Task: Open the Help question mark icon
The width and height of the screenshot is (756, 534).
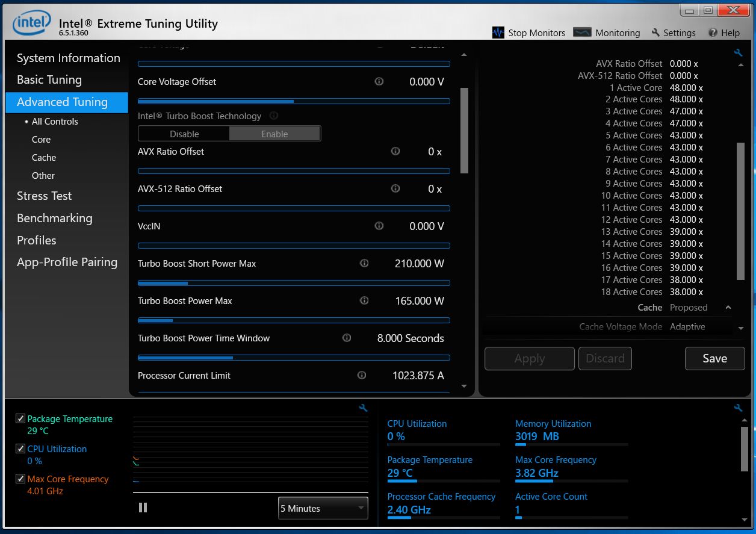Action: (x=713, y=33)
